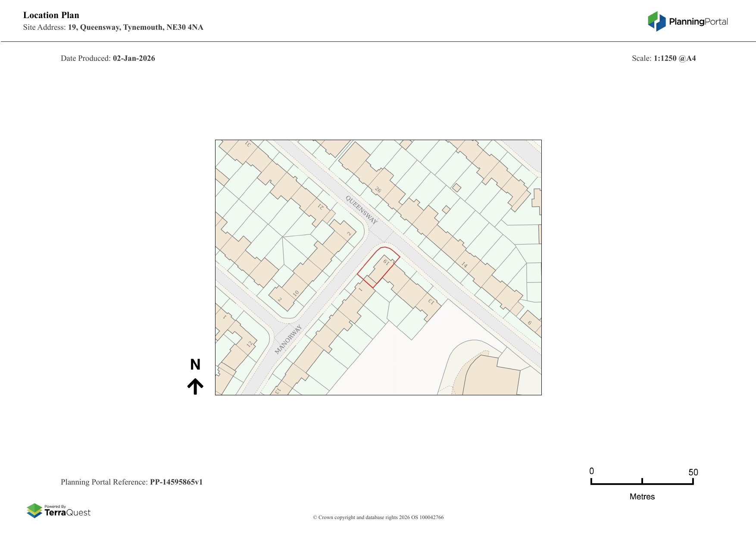The image size is (756, 535).
Task: Click the TerraQuest layered logo icon
Action: pyautogui.click(x=34, y=510)
